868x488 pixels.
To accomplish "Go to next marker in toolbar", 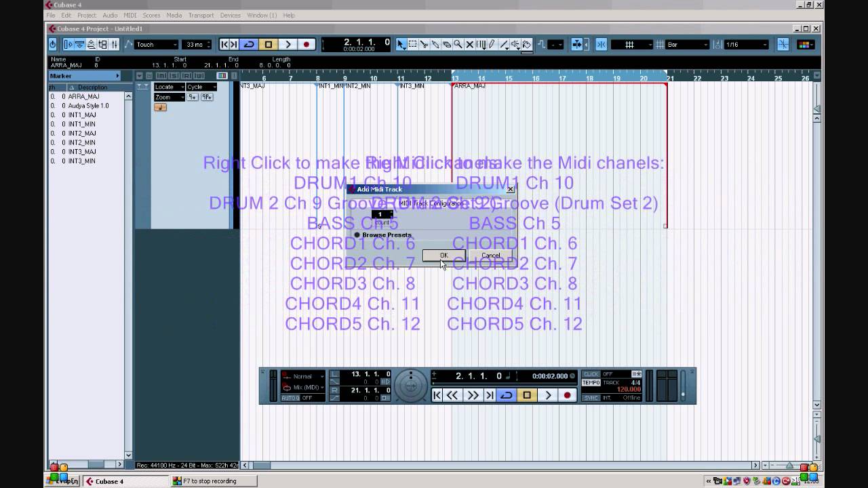I will tap(234, 45).
